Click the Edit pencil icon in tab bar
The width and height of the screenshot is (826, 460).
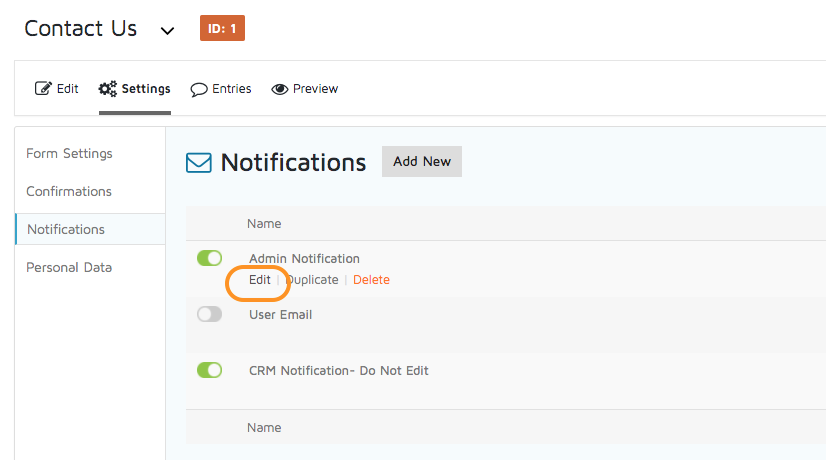pos(43,88)
